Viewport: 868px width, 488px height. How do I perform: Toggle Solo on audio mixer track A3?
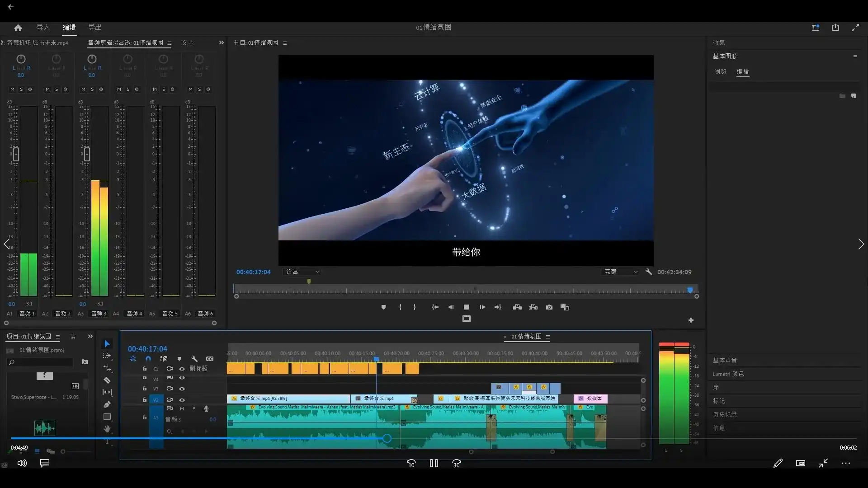[92, 89]
